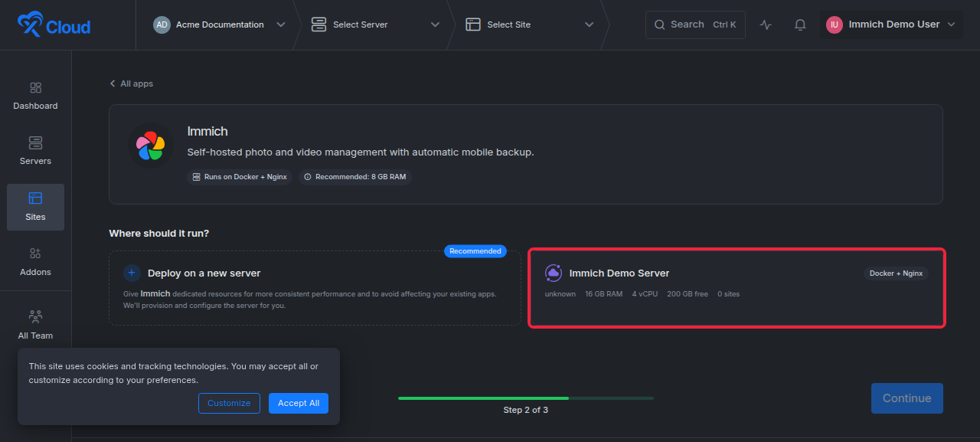Viewport: 980px width, 442px height.
Task: Click the Continue button
Action: click(x=906, y=398)
